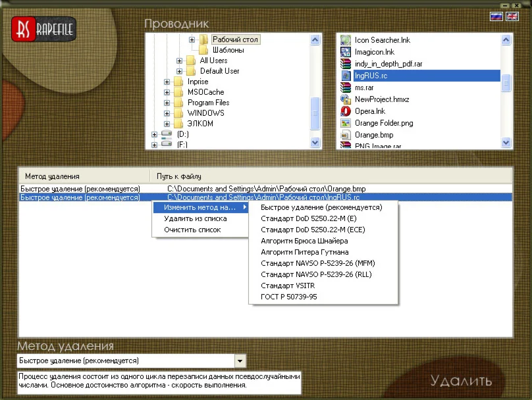Click the Шаблоны folder icon
The height and width of the screenshot is (400, 532).
click(x=203, y=50)
